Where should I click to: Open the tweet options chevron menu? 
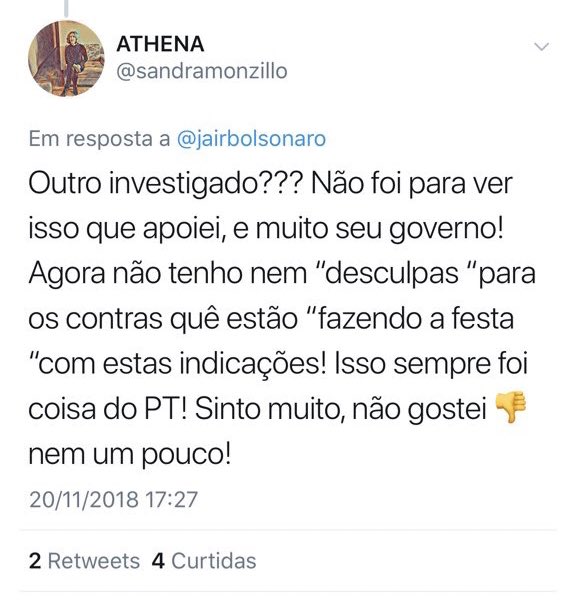click(542, 47)
